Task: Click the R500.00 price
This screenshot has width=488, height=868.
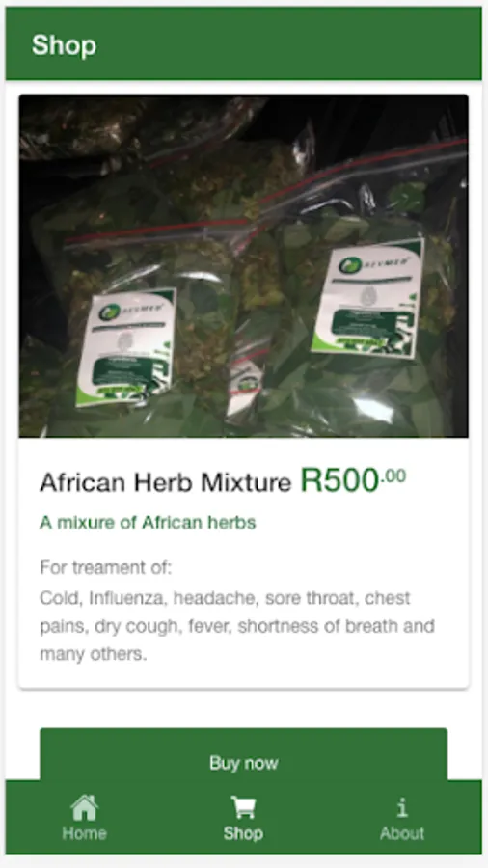Action: tap(353, 480)
